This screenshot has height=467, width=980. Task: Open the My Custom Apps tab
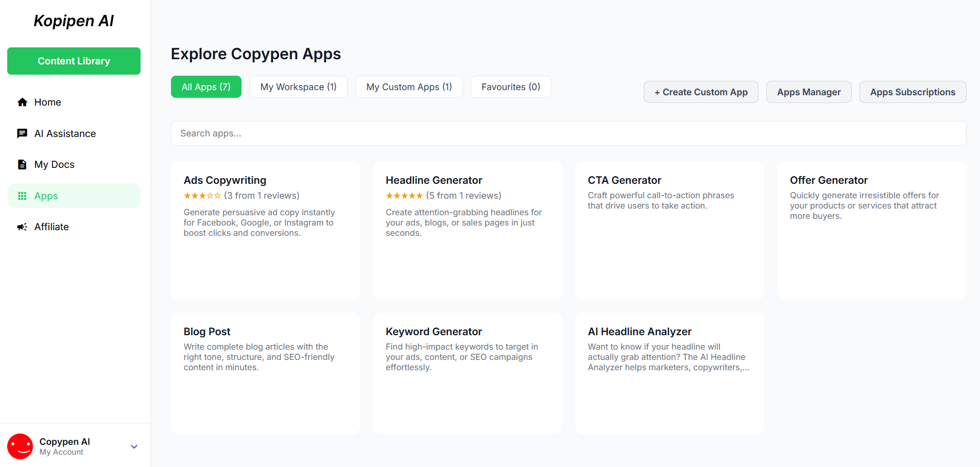tap(409, 87)
